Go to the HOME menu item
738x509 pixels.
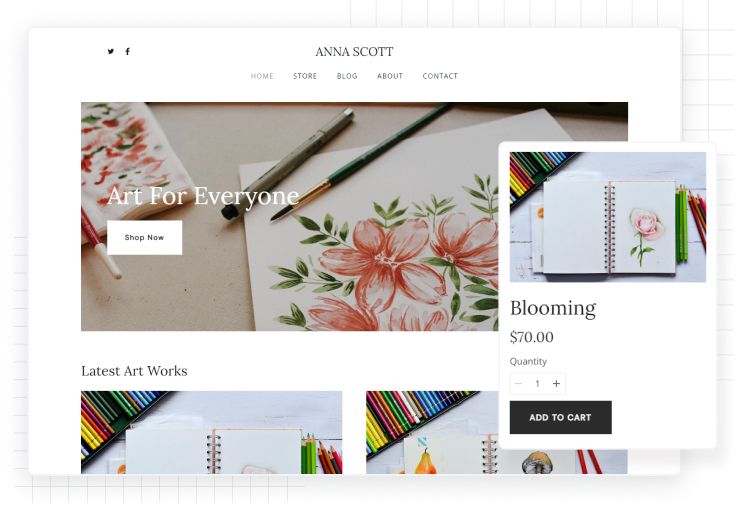[262, 76]
